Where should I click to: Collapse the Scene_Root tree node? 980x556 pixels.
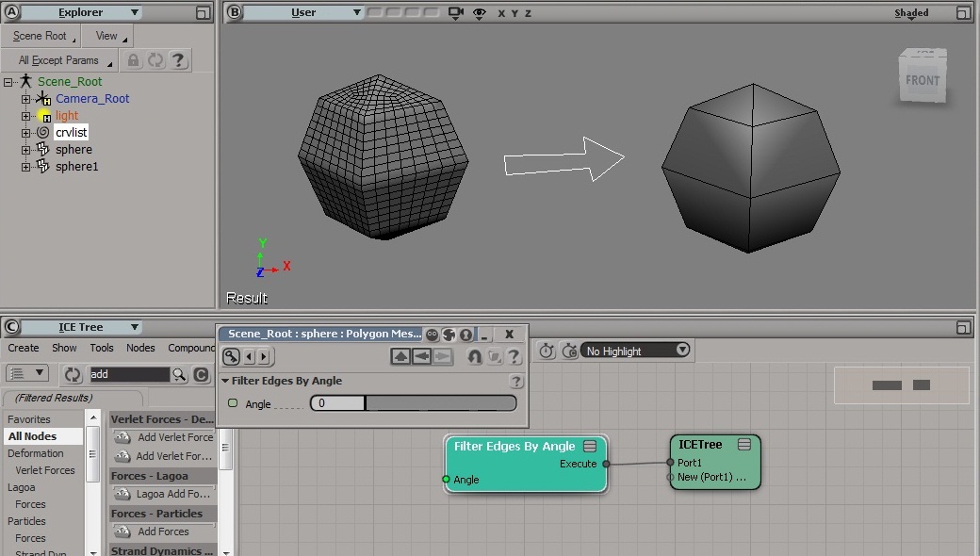8,82
